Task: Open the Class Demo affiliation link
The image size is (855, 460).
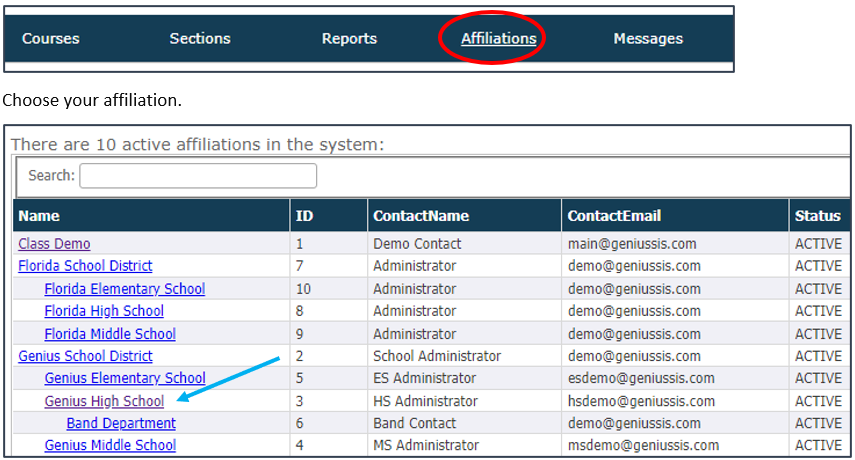Action: tap(55, 244)
